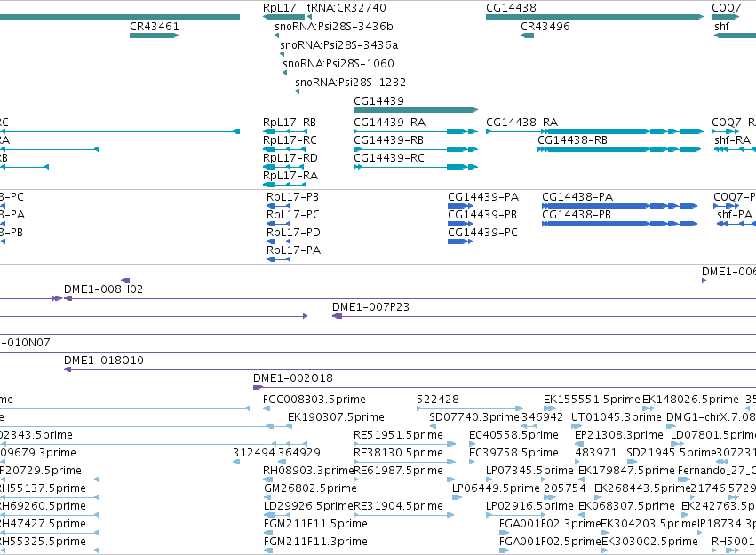Click protein CG14439-PA label
This screenshot has width=756, height=555.
click(483, 197)
